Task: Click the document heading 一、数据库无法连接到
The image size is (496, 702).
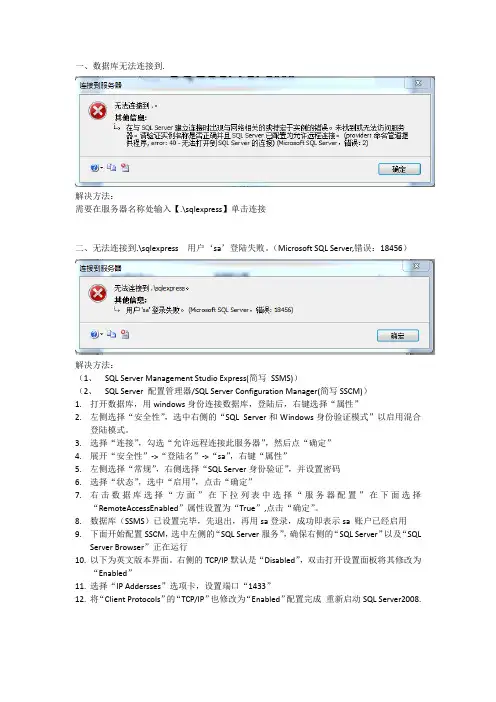Action: 120,66
